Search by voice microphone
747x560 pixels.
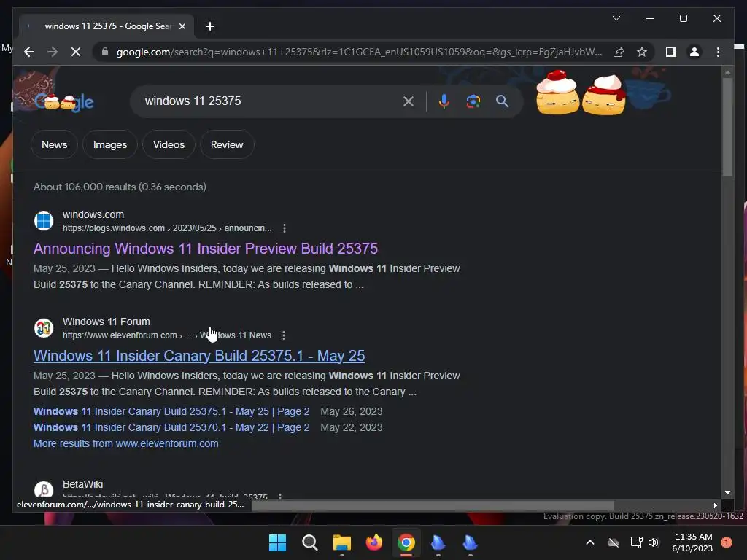pos(444,101)
